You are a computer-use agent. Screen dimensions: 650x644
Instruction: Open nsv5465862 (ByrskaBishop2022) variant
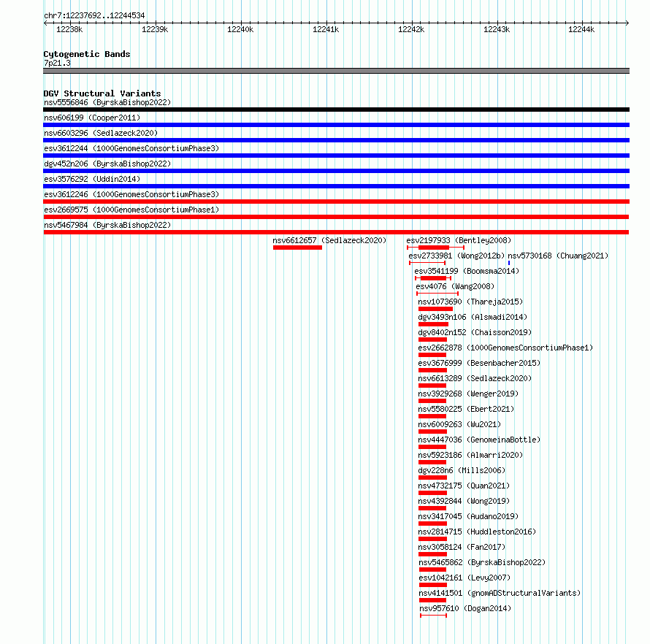482,562
